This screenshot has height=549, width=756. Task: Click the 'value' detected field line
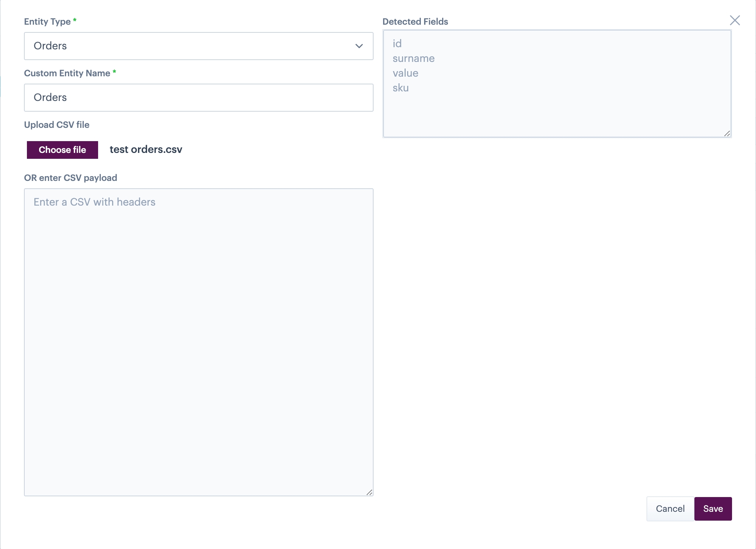coord(405,73)
